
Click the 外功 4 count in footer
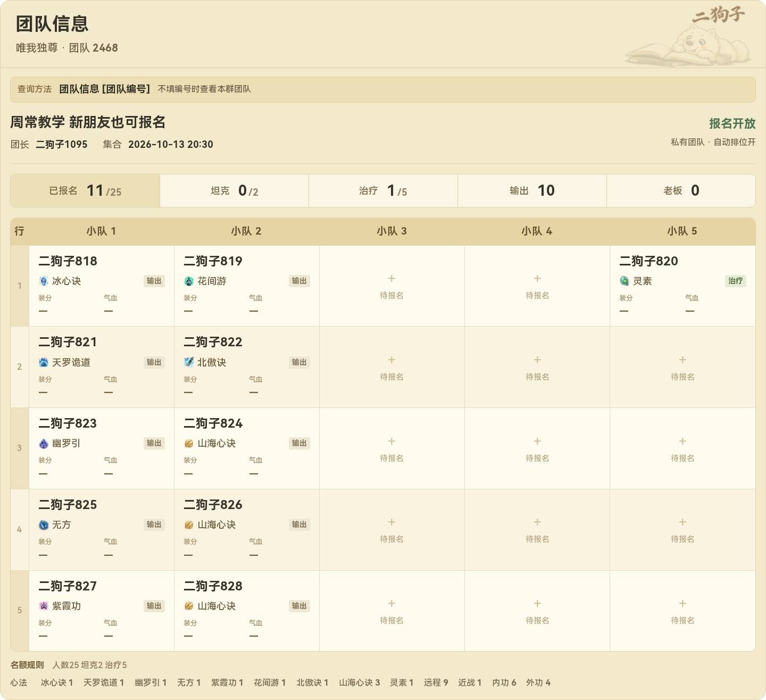[538, 682]
